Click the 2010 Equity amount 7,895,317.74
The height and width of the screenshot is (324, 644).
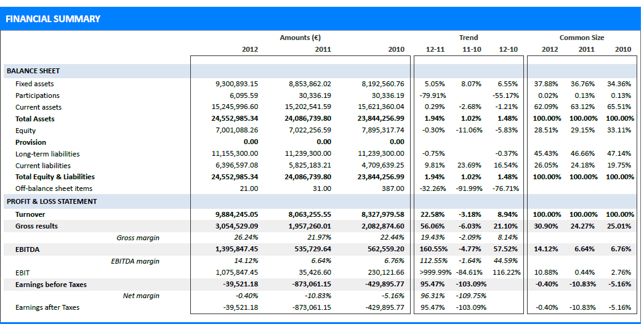pyautogui.click(x=382, y=131)
